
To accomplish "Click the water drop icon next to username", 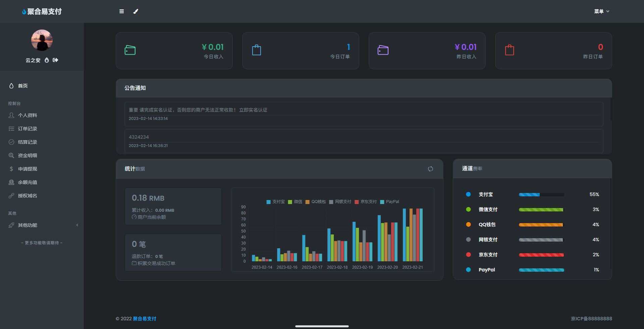I will click(47, 60).
